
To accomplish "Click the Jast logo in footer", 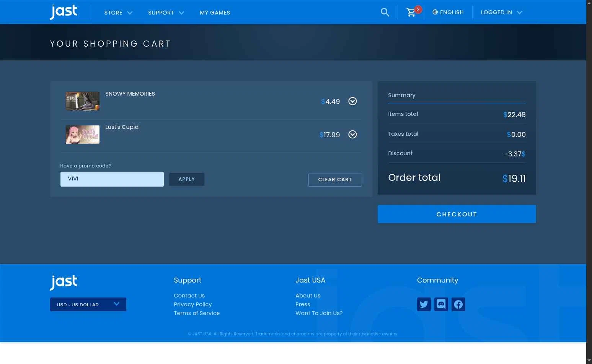I will [x=64, y=282].
